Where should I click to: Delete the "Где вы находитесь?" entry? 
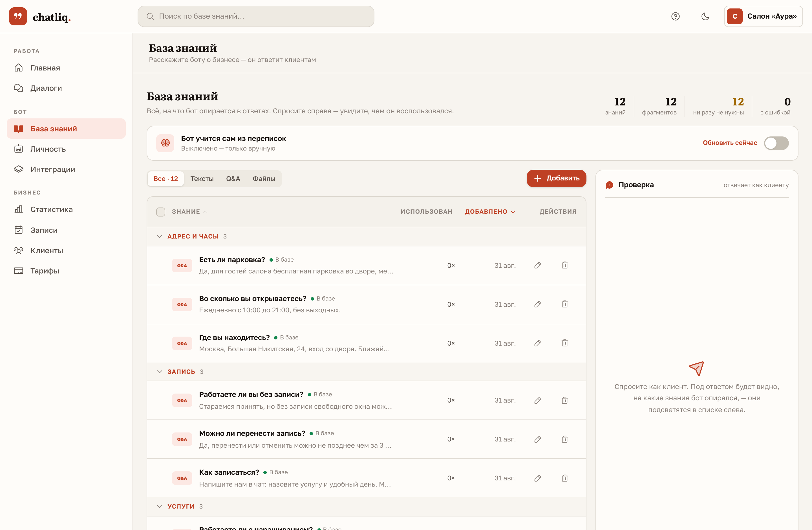(565, 343)
